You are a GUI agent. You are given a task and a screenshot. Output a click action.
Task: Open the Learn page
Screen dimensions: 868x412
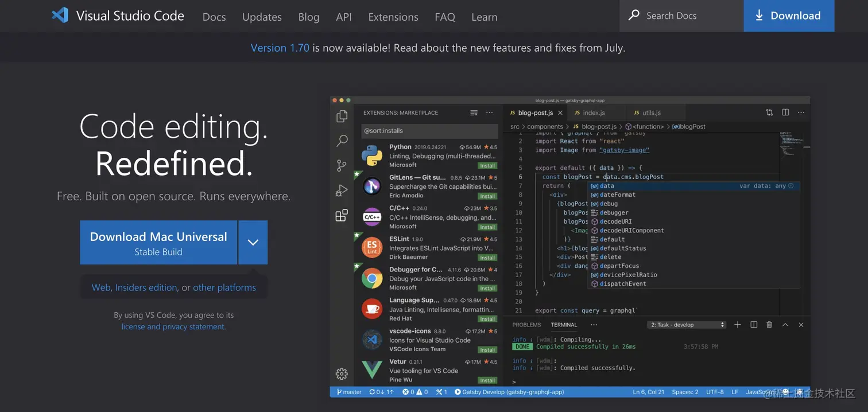485,17
